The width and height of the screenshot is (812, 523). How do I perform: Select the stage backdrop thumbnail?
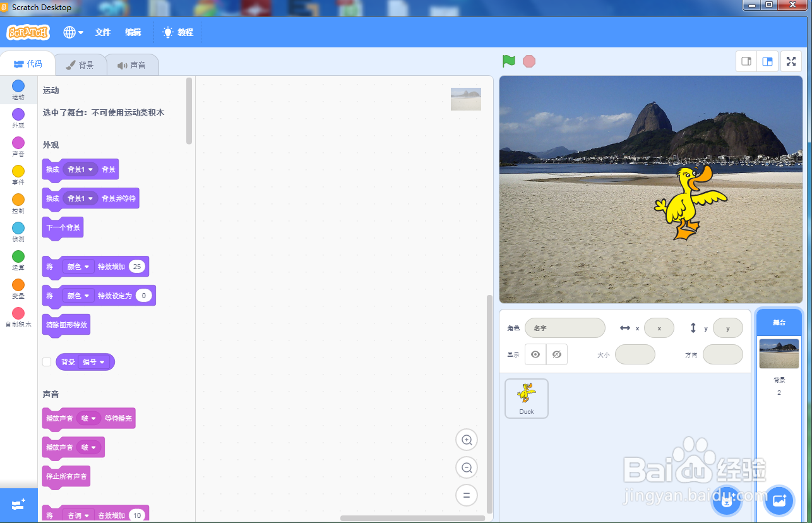[779, 354]
